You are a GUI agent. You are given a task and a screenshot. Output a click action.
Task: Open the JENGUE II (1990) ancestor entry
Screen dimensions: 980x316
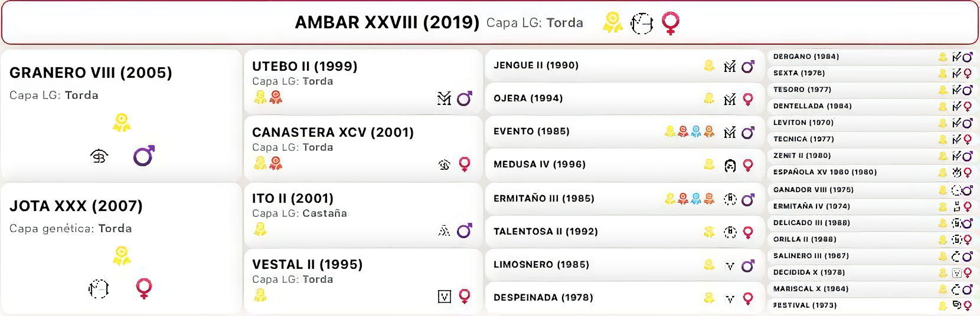click(536, 65)
